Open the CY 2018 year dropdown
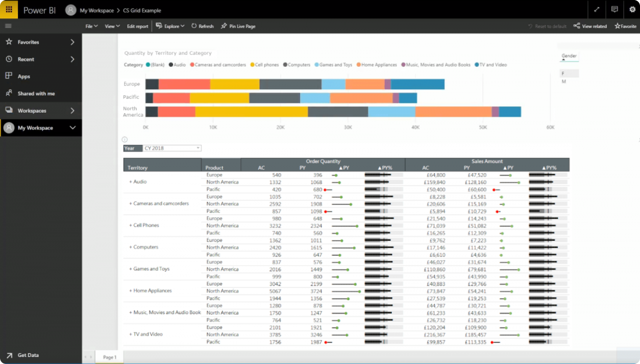Image resolution: width=640 pixels, height=364 pixels. point(199,148)
